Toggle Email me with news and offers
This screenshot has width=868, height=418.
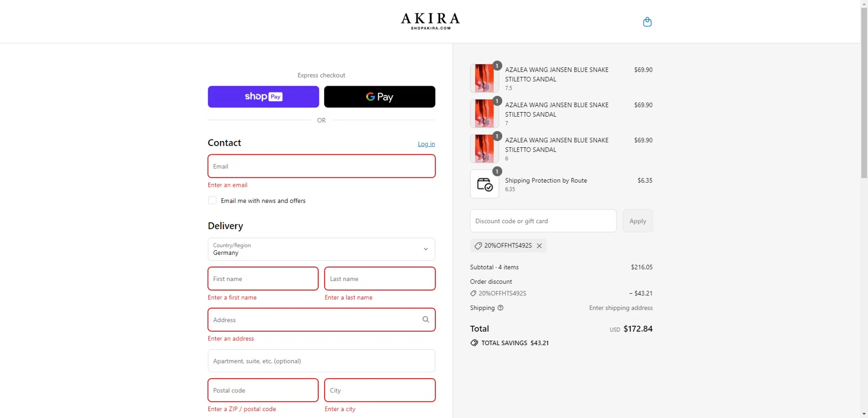coord(212,201)
